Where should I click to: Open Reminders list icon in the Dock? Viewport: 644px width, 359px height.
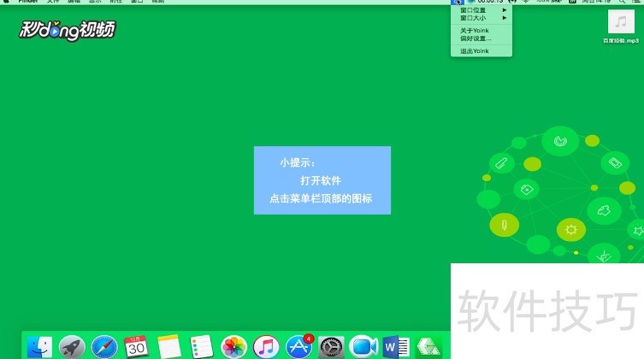201,347
